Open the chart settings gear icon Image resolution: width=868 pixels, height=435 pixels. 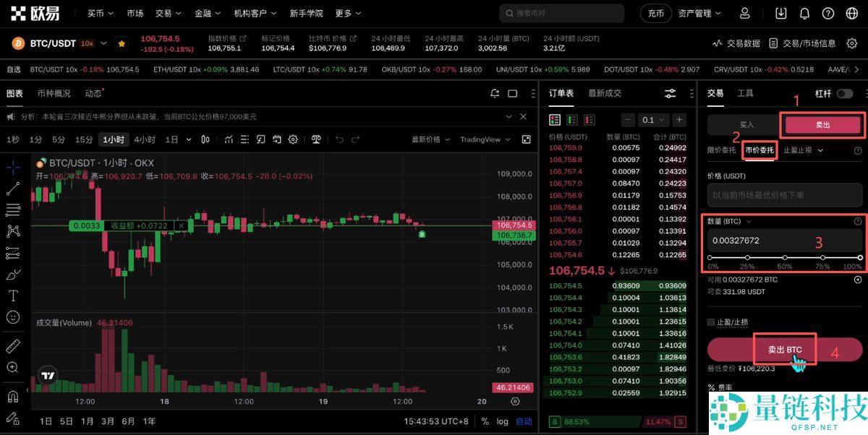coord(293,139)
